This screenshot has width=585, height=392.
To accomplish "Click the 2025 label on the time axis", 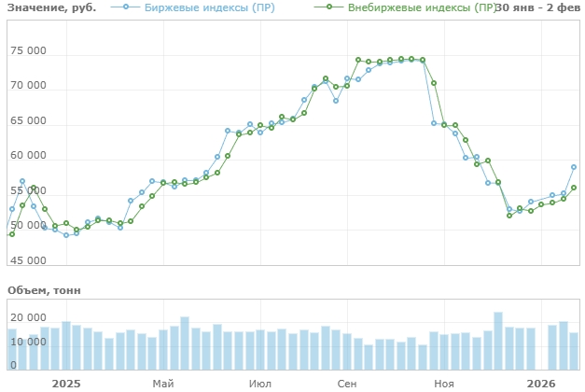I will coord(66,383).
